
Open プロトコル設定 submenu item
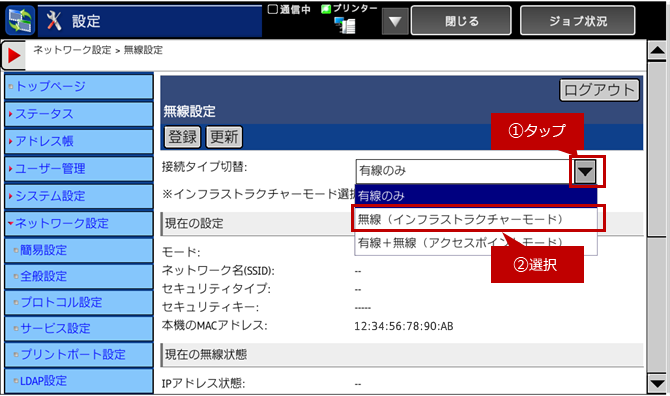click(79, 302)
